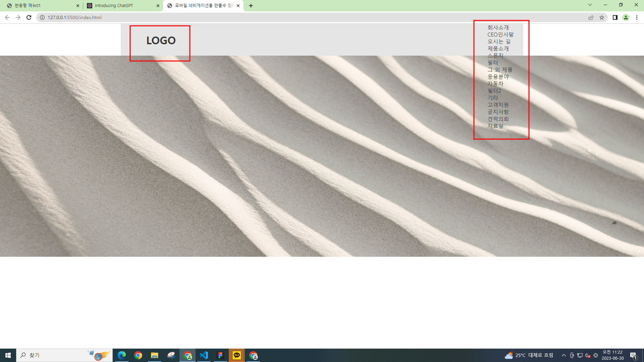Screen dimensions: 644x362
Task: Expand the tab search dropdown arrow
Action: [x=590, y=5]
